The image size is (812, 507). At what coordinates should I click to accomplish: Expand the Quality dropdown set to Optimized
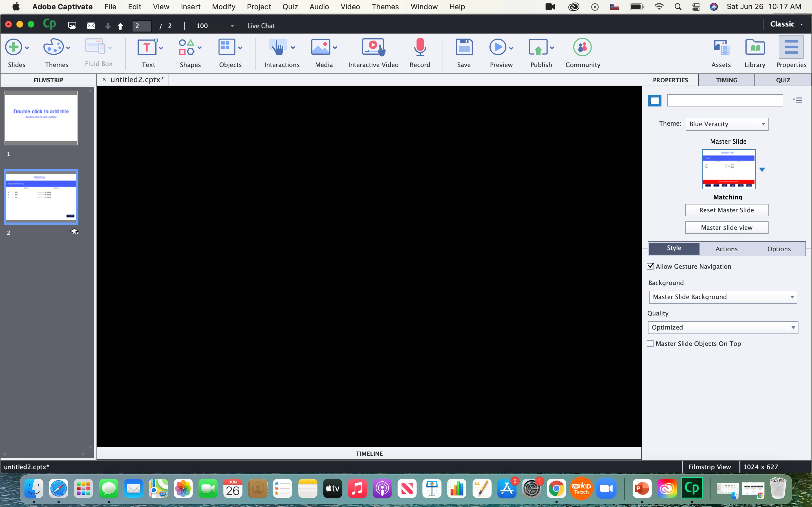coord(722,327)
